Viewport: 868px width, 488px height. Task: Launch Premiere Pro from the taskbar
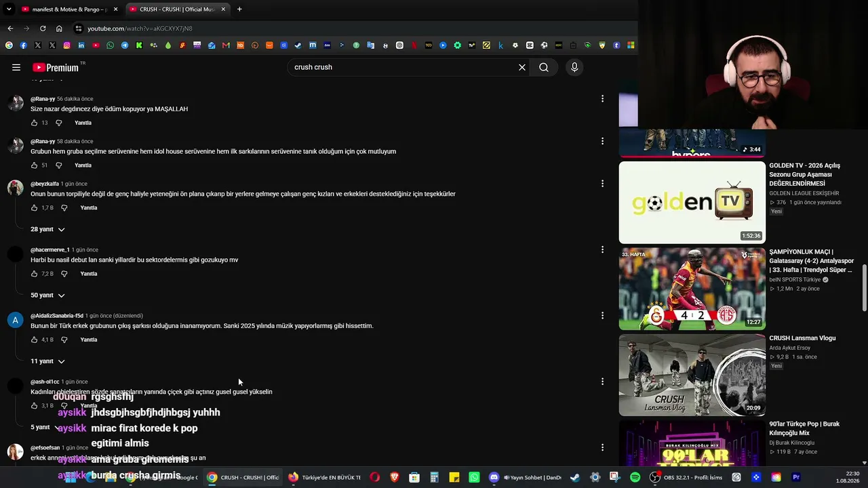[796, 477]
